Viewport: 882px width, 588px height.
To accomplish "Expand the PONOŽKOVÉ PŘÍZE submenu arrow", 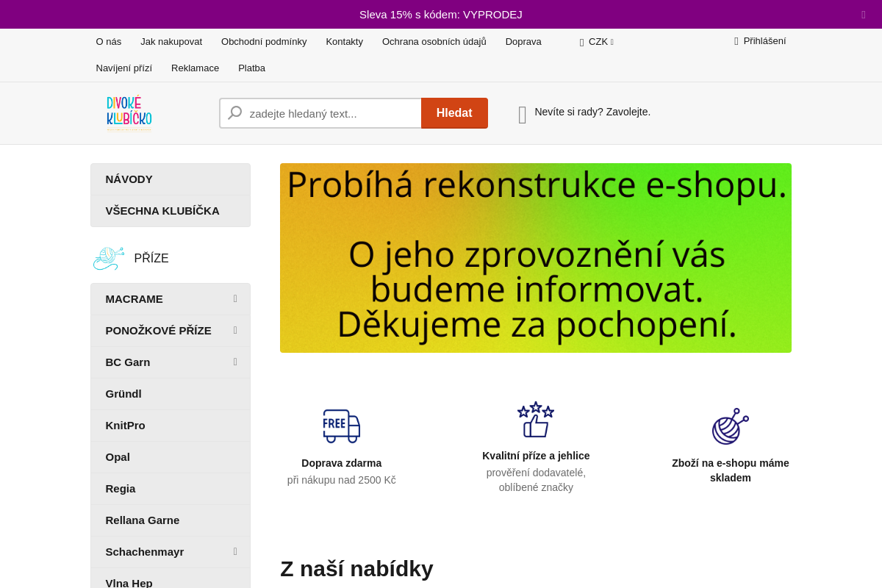I will point(235,331).
